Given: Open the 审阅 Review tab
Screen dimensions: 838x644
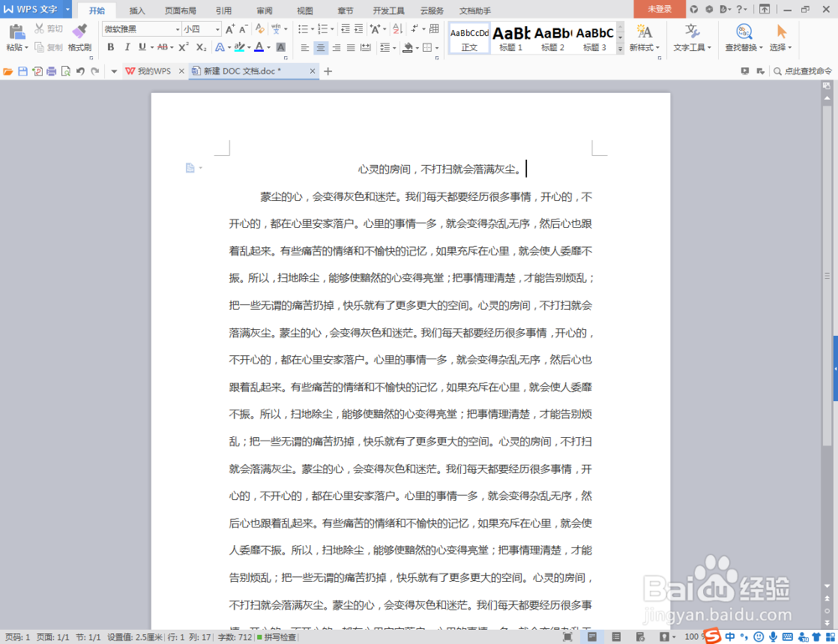Looking at the screenshot, I should click(x=265, y=11).
